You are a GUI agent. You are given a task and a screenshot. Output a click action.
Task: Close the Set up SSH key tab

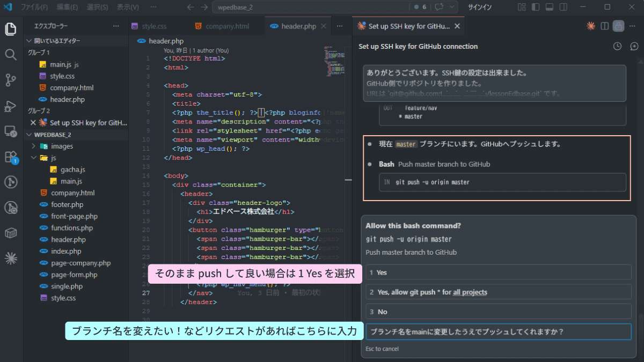[x=457, y=26]
